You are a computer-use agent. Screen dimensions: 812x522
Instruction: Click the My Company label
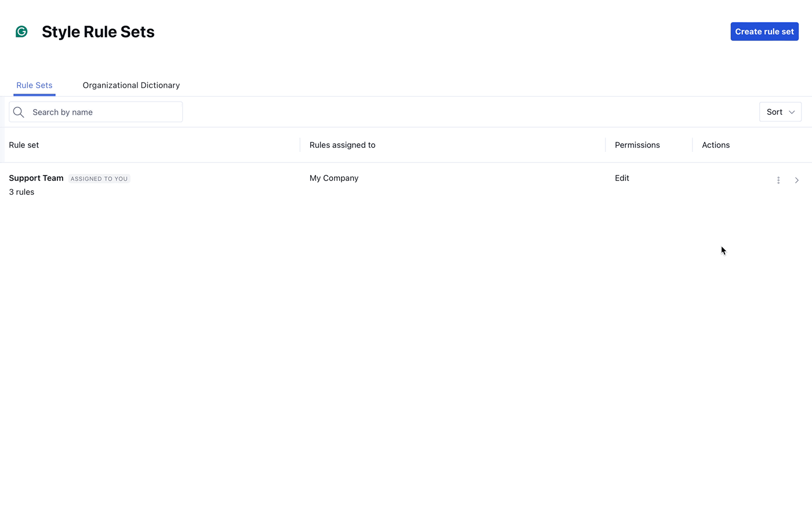point(334,178)
